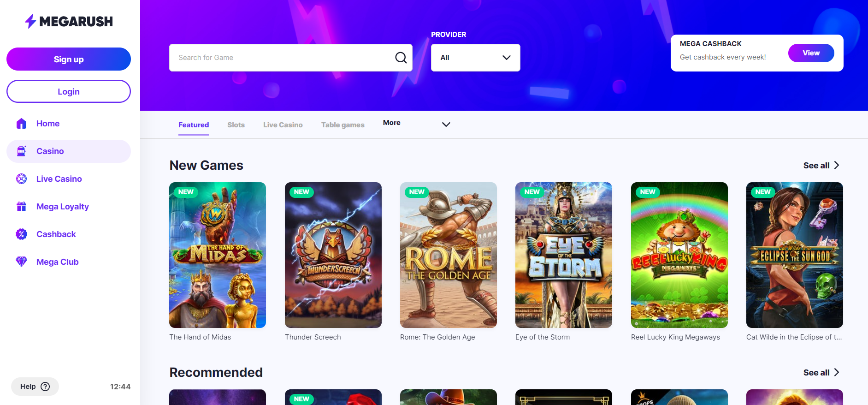Open the Help button
Viewport: 868px width, 405px height.
[x=35, y=387]
